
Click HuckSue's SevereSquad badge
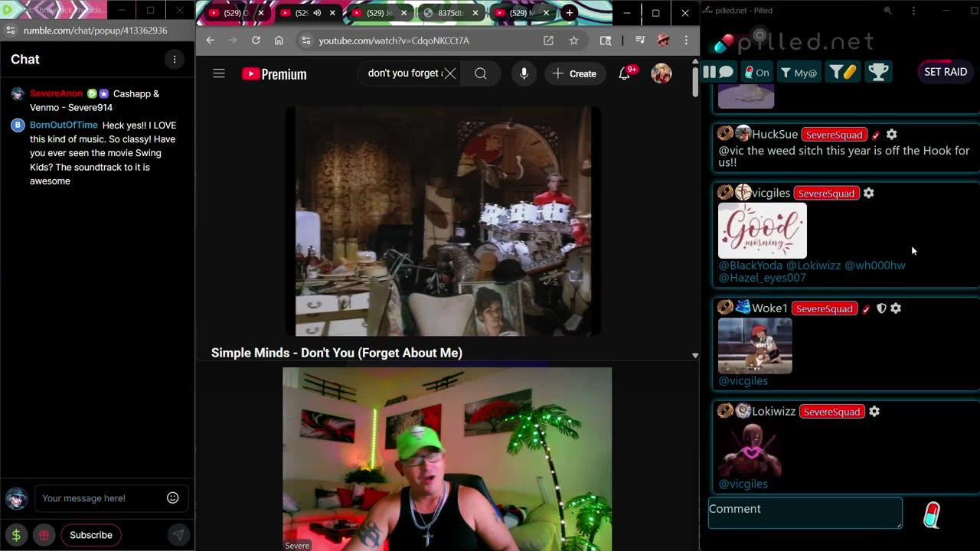[834, 135]
